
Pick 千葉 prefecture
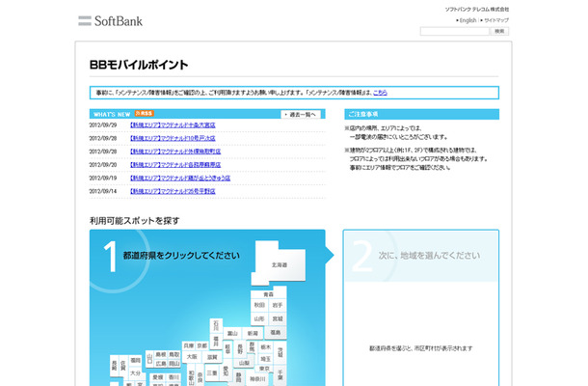[x=281, y=374]
